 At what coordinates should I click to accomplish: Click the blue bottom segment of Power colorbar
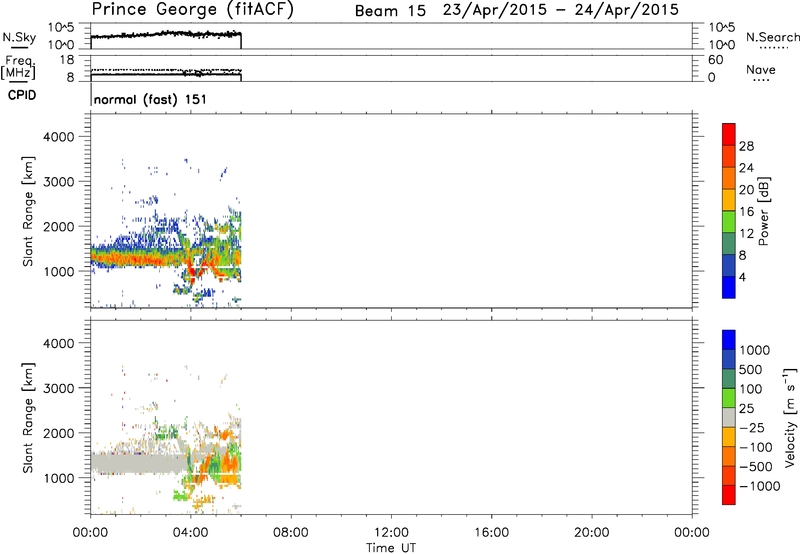coord(729,287)
